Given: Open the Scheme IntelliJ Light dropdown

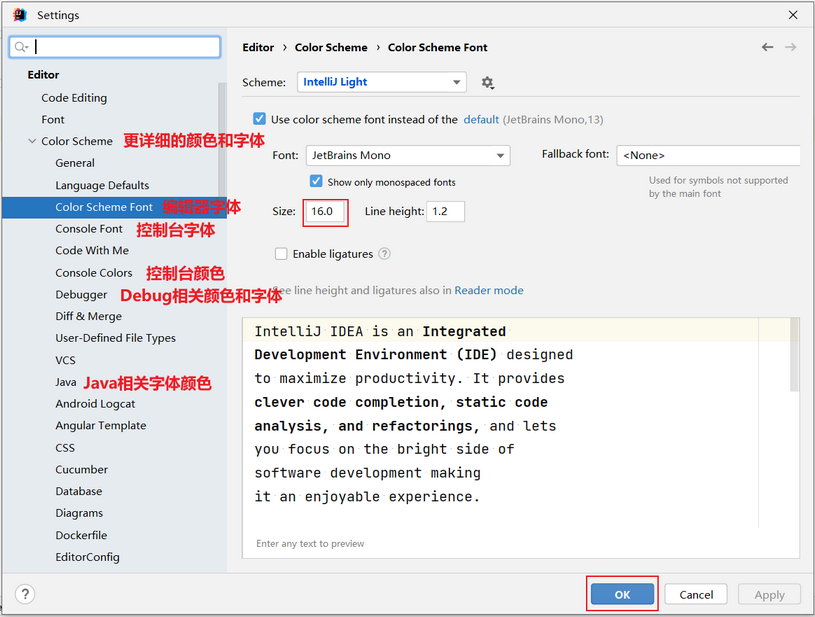Looking at the screenshot, I should (382, 82).
